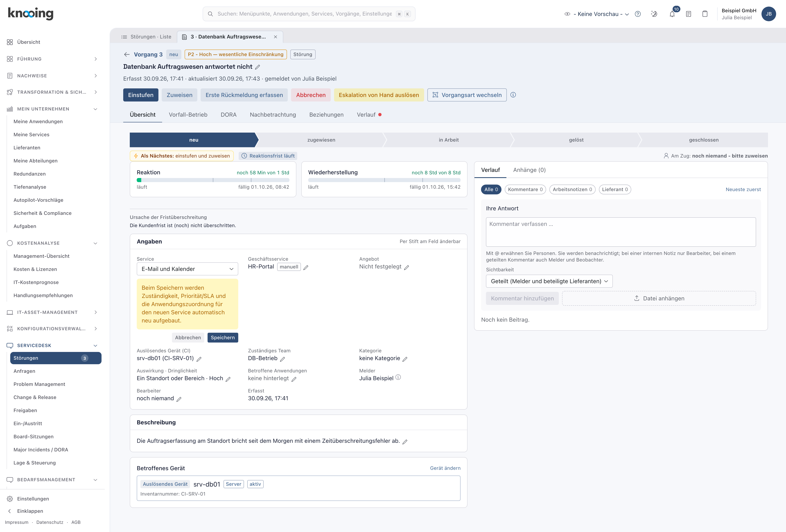The height and width of the screenshot is (532, 786).
Task: Go back with the arrow next to Vorgang 3
Action: 127,54
